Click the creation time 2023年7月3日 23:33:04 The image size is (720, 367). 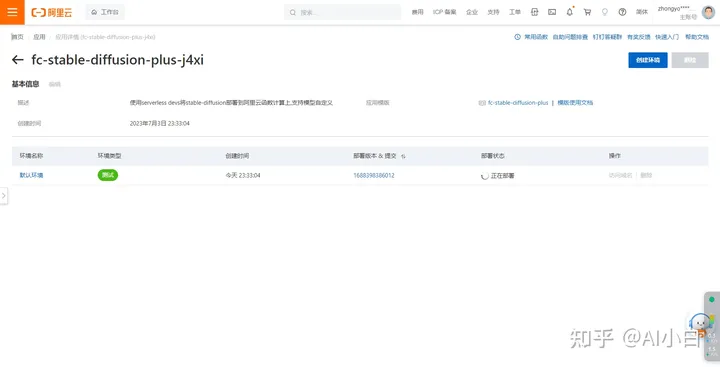point(160,124)
